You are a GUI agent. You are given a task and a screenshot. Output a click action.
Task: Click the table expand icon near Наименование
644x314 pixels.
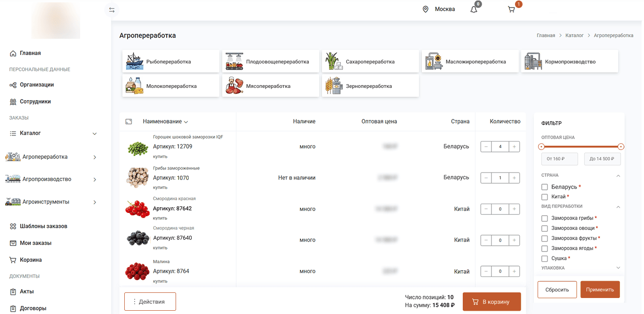129,122
